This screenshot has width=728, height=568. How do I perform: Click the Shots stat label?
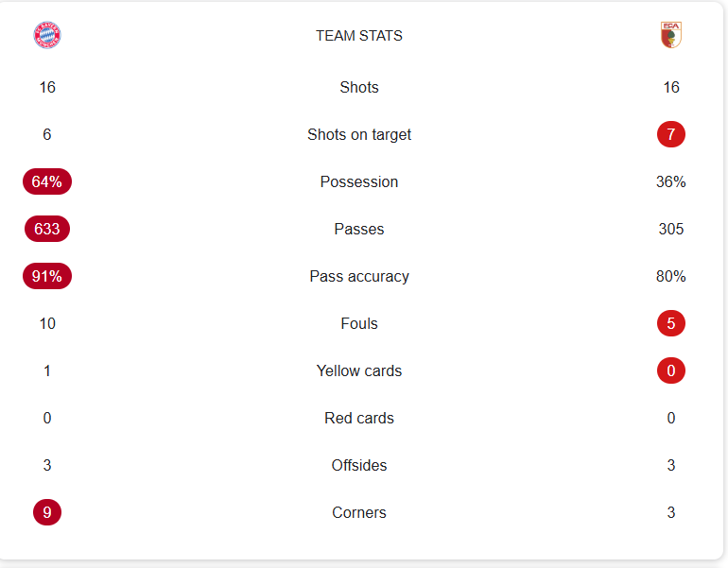point(359,87)
